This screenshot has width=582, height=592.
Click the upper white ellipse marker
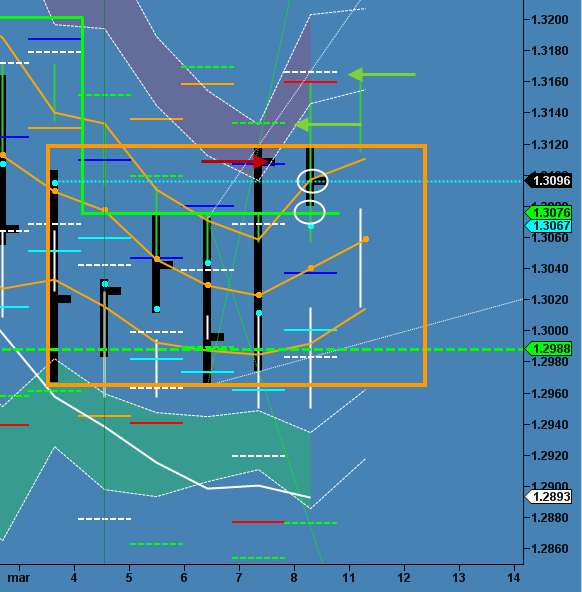(x=312, y=181)
